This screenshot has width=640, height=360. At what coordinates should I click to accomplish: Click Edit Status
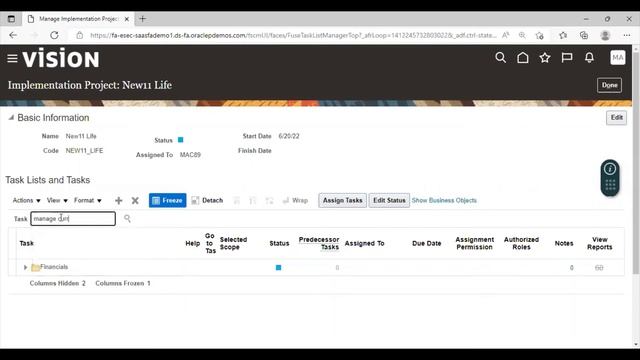coord(389,200)
